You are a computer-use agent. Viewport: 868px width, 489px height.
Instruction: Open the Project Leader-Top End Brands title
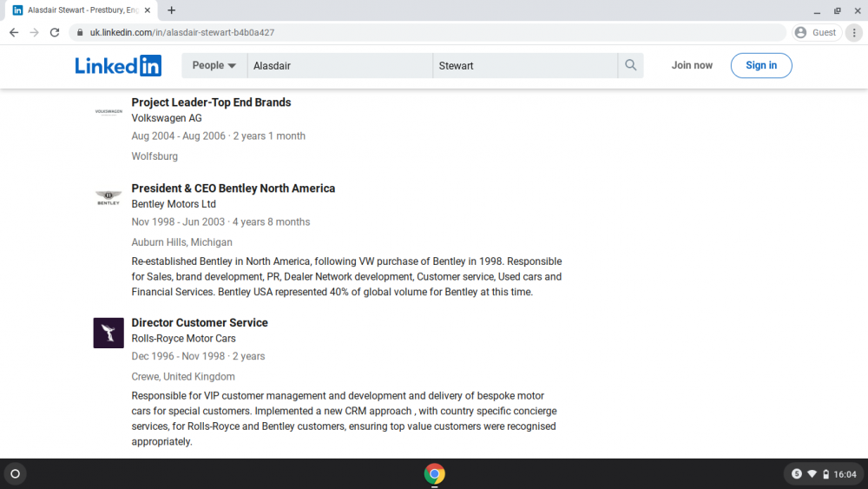point(211,102)
